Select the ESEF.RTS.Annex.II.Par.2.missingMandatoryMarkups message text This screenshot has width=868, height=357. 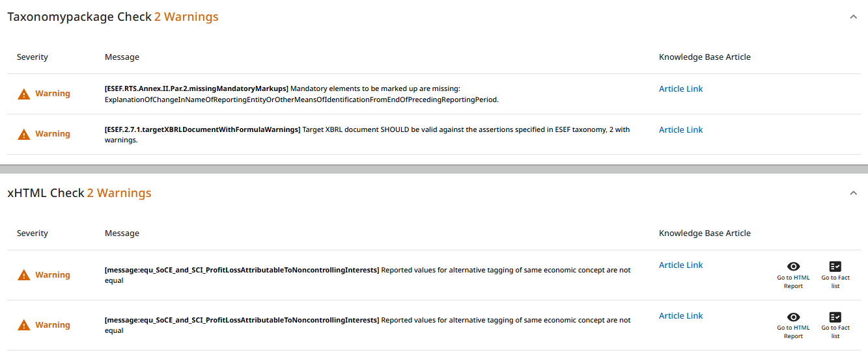point(196,88)
